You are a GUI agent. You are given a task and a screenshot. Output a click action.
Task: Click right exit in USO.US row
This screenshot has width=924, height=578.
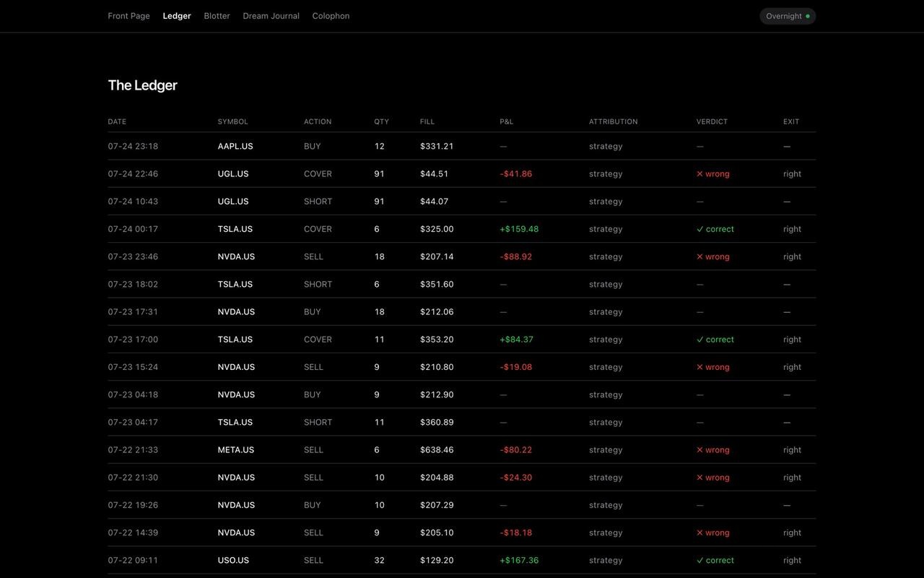[793, 561]
